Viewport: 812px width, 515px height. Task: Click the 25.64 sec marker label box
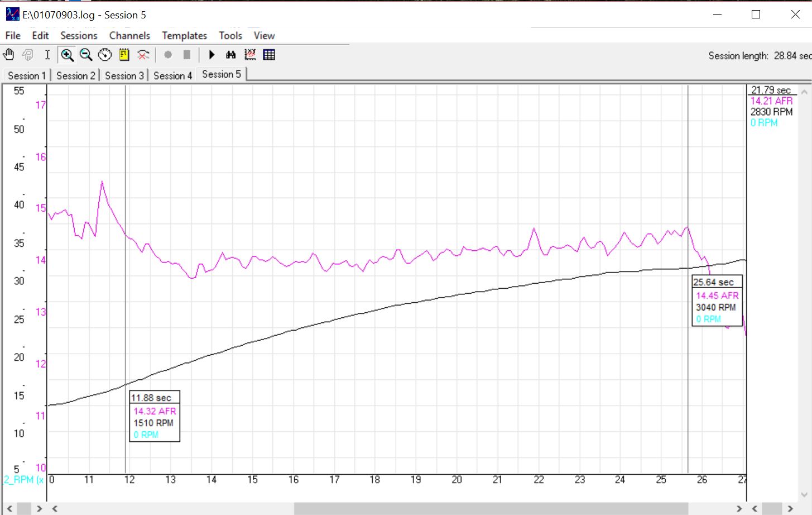tap(717, 301)
